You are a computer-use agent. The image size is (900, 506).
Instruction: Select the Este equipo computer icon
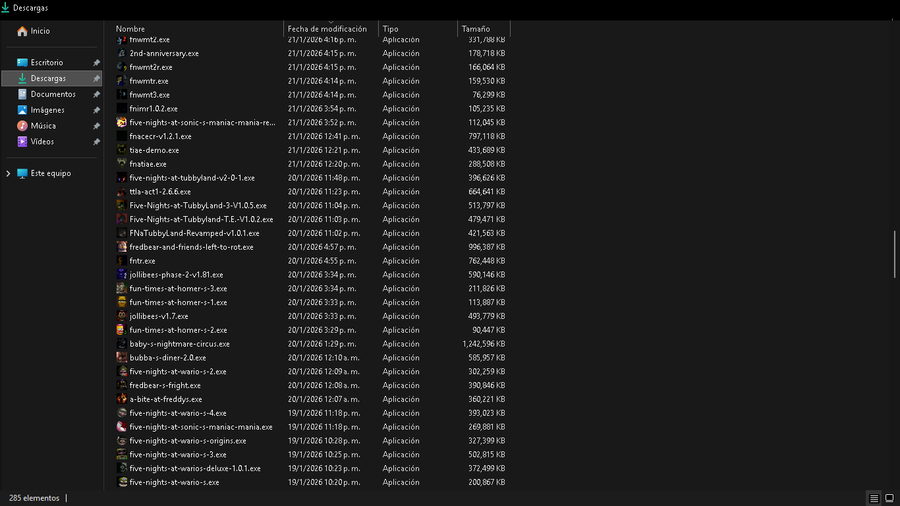click(x=22, y=173)
